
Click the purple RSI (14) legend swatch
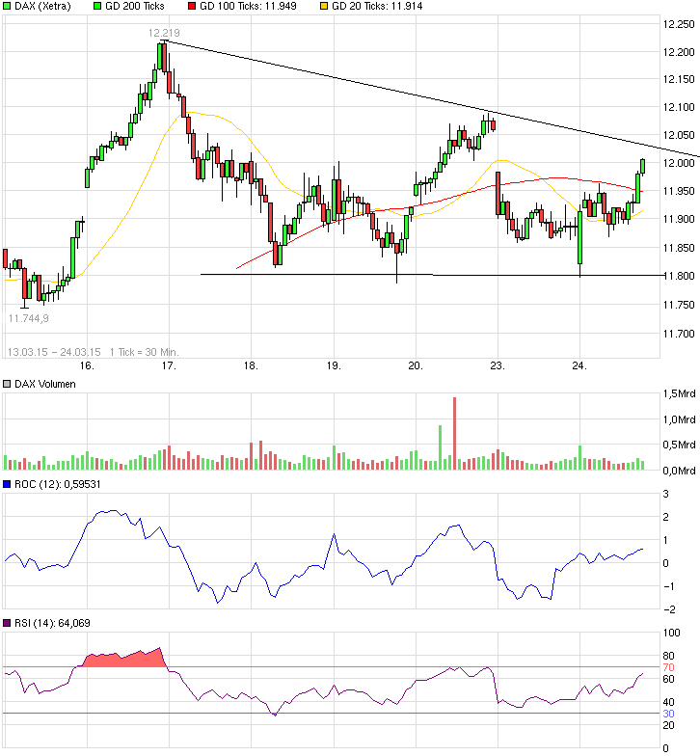click(x=7, y=623)
